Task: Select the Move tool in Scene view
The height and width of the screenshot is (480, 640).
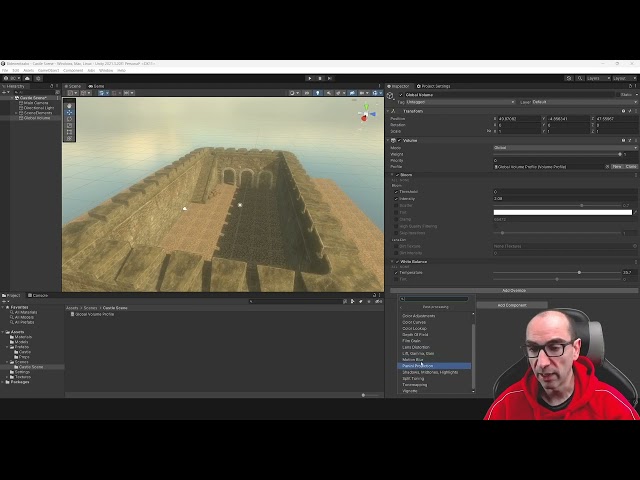Action: [69, 111]
